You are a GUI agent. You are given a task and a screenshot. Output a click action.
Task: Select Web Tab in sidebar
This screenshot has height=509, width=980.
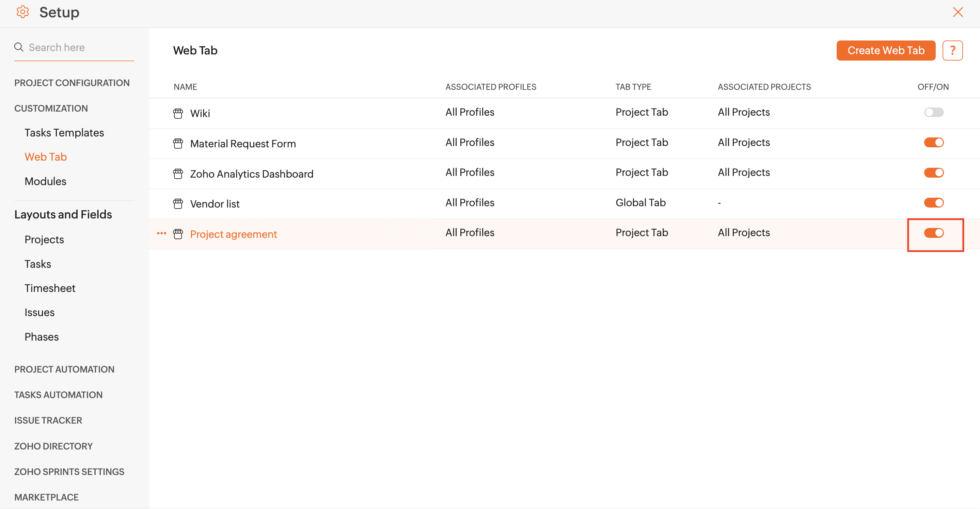46,157
